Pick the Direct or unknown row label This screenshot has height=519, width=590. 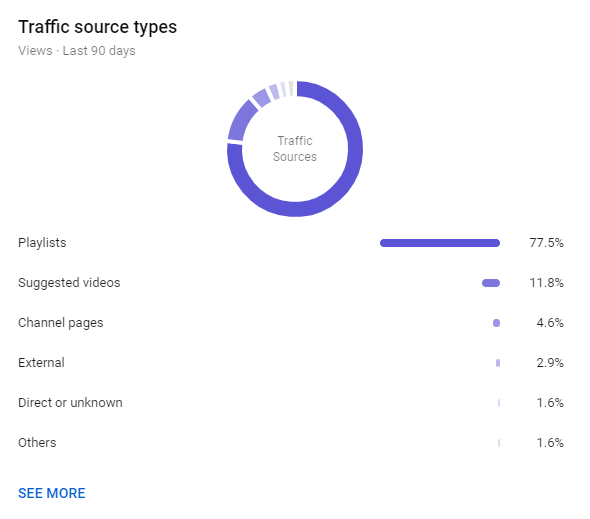70,403
